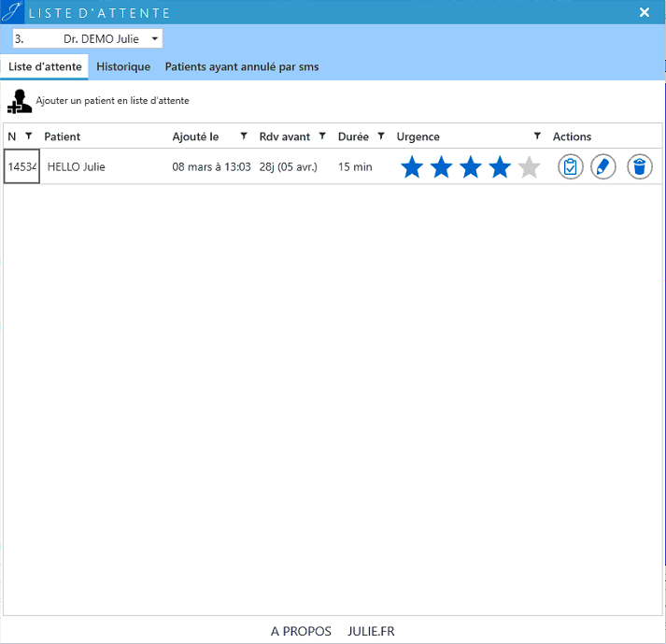Delete HELLO Julie with the trash icon
The height and width of the screenshot is (644, 666).
click(x=640, y=166)
